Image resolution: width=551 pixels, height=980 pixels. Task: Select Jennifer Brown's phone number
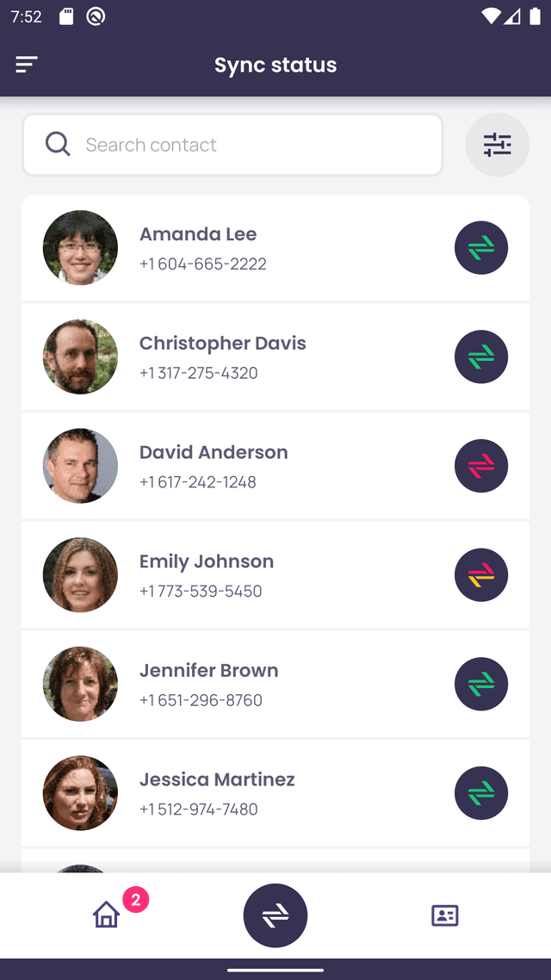coord(201,700)
